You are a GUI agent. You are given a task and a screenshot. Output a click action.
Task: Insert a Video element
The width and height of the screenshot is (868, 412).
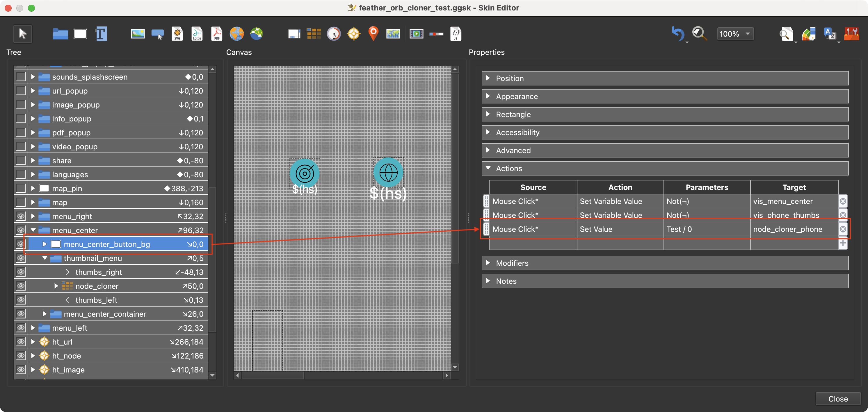pyautogui.click(x=416, y=34)
